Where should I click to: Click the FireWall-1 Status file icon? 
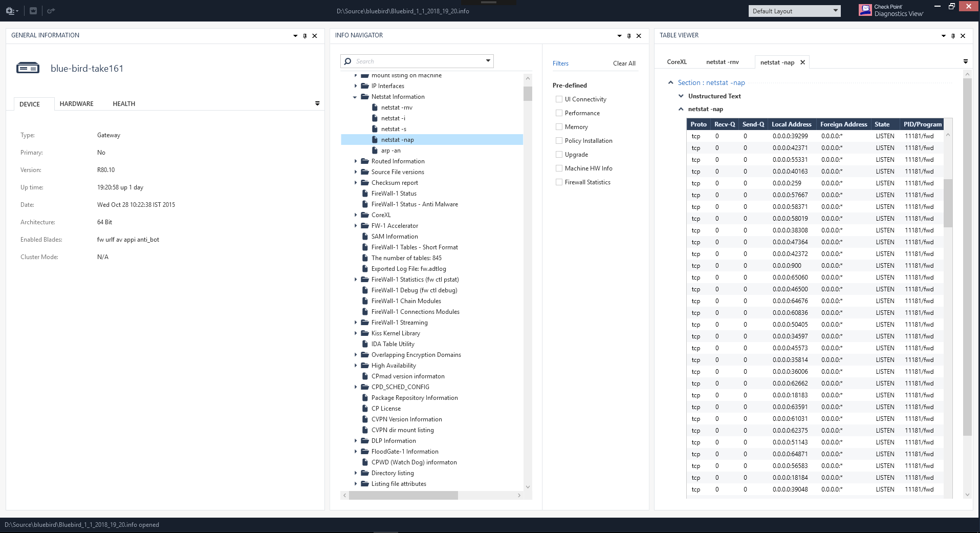365,194
